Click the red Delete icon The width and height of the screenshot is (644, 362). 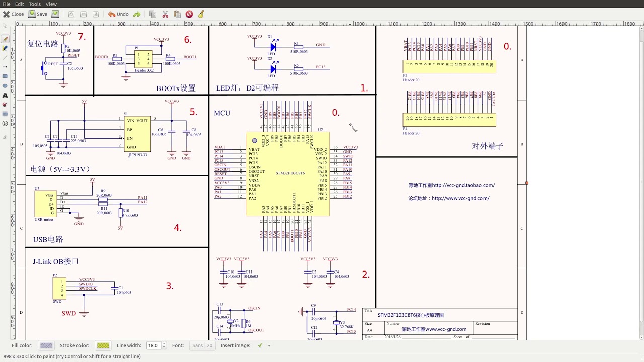[189, 14]
